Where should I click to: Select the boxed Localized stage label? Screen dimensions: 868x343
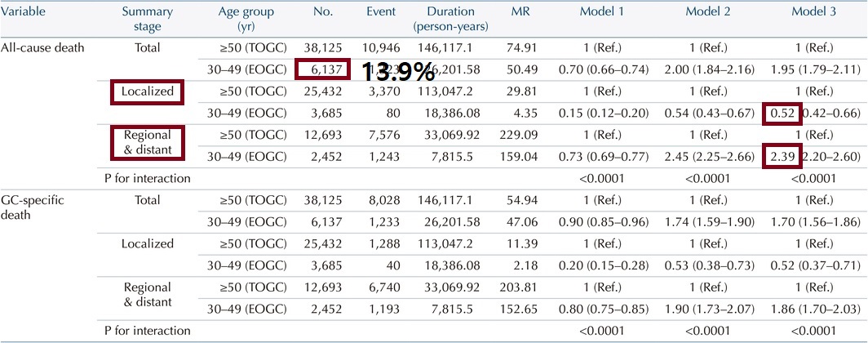(147, 91)
